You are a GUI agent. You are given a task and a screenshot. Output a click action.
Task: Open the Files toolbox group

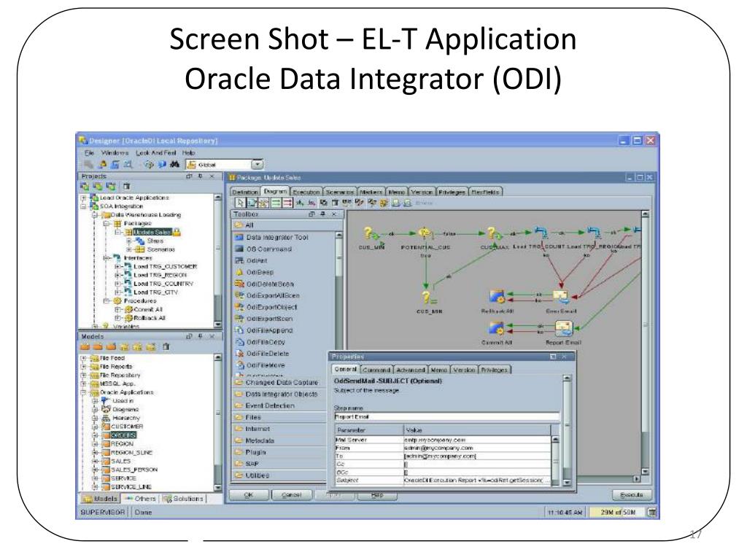coord(279,417)
